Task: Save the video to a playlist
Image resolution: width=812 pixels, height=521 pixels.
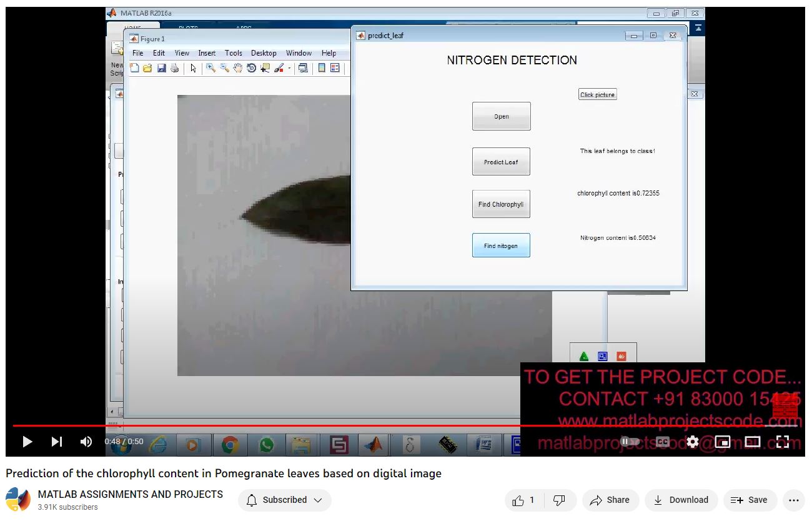Action: [750, 500]
